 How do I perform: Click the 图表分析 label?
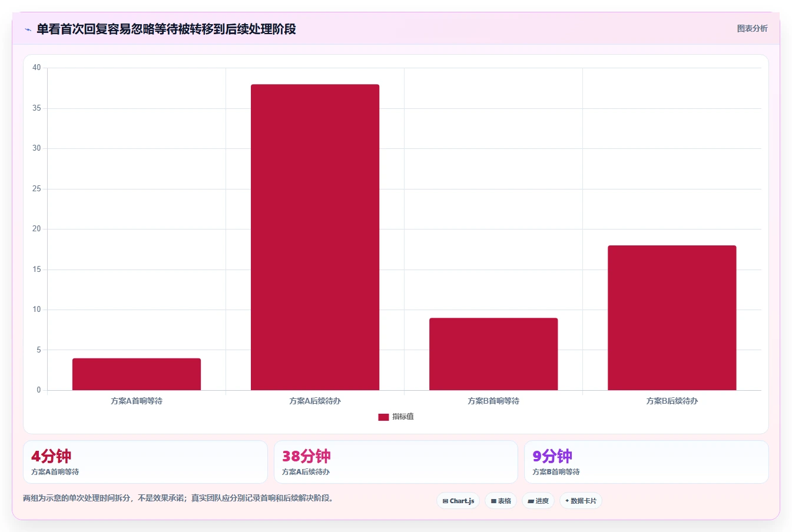[x=752, y=28]
